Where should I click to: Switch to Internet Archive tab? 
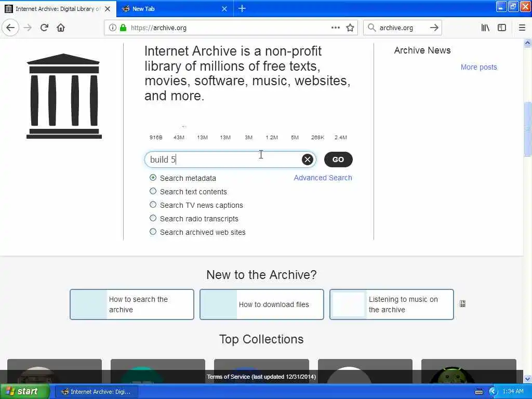click(58, 9)
